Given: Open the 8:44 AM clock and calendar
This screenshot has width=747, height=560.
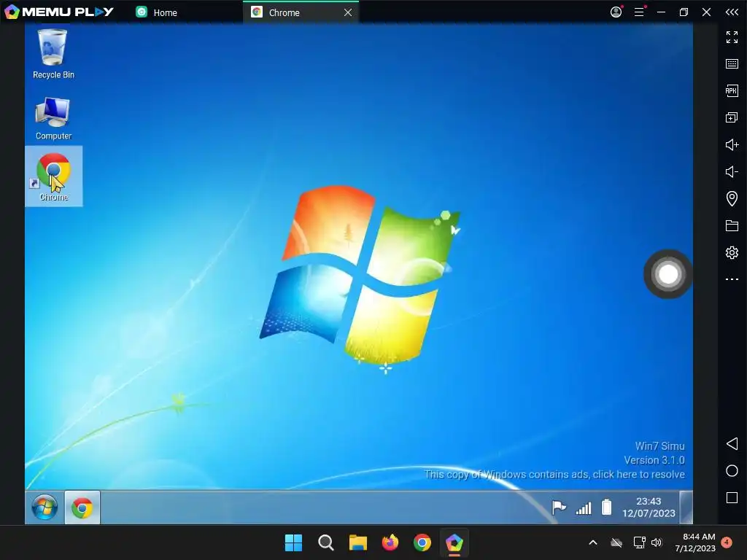Looking at the screenshot, I should (x=695, y=542).
